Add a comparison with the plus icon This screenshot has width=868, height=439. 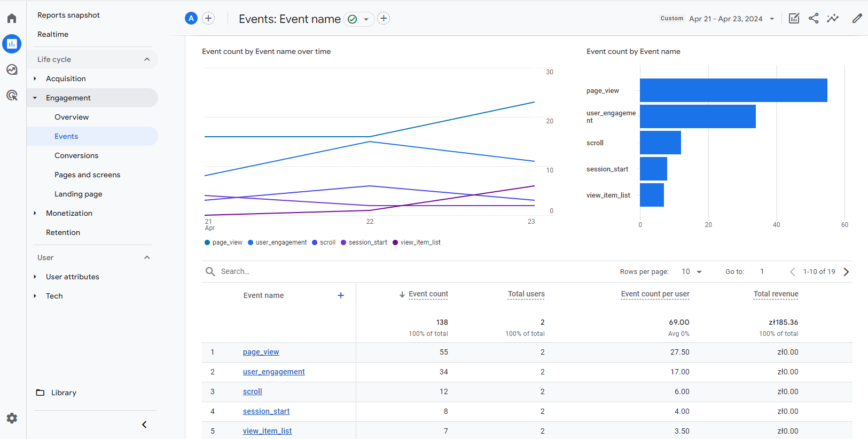pos(208,19)
